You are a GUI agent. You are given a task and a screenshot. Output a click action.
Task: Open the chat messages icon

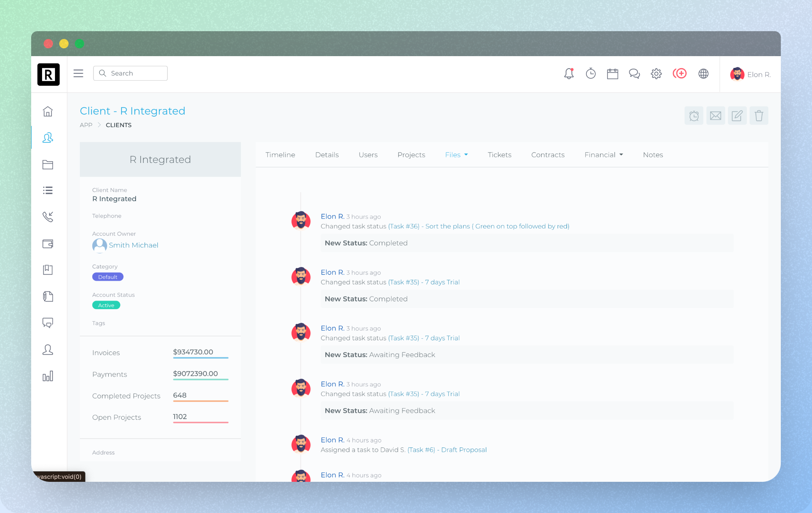(x=634, y=74)
